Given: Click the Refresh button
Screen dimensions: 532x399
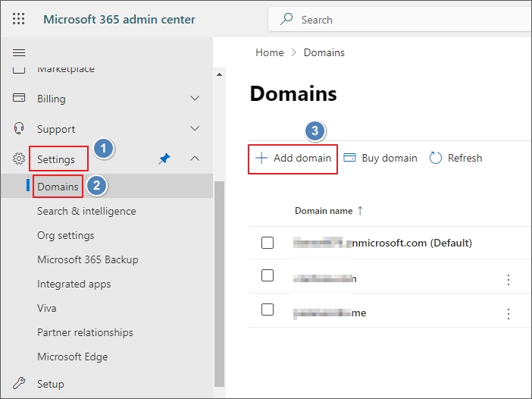Looking at the screenshot, I should tap(455, 158).
